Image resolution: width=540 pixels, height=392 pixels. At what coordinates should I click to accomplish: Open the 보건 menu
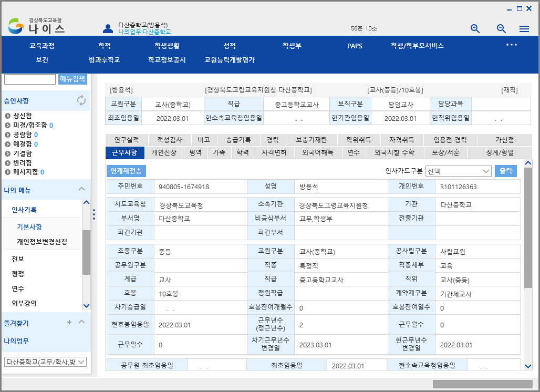tap(42, 60)
